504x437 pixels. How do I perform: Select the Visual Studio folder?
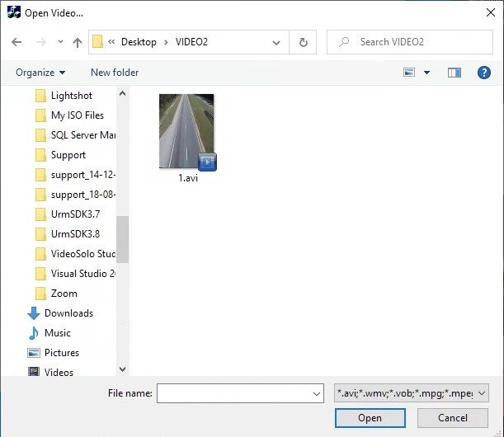point(83,274)
